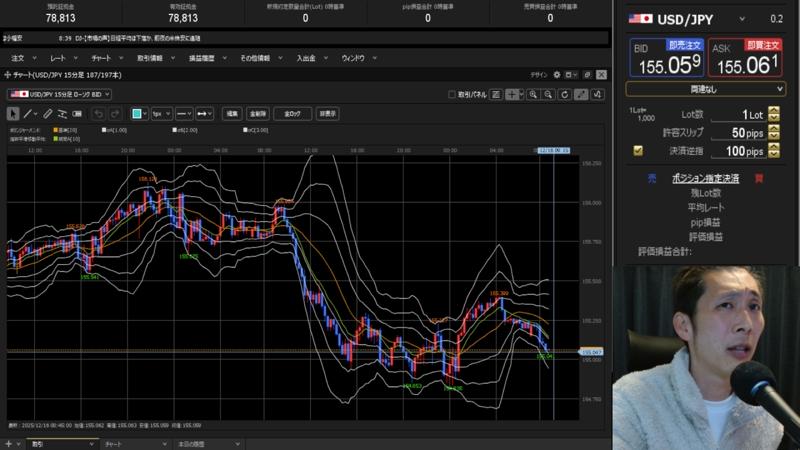Select the arrow cursor drawing tool
Screen dimensions: 800x450
14,114
